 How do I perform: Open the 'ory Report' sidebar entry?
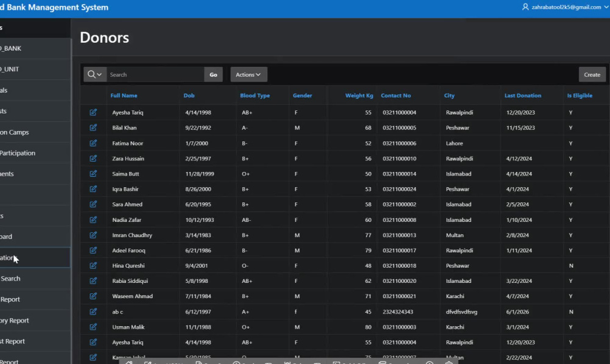[35, 321]
